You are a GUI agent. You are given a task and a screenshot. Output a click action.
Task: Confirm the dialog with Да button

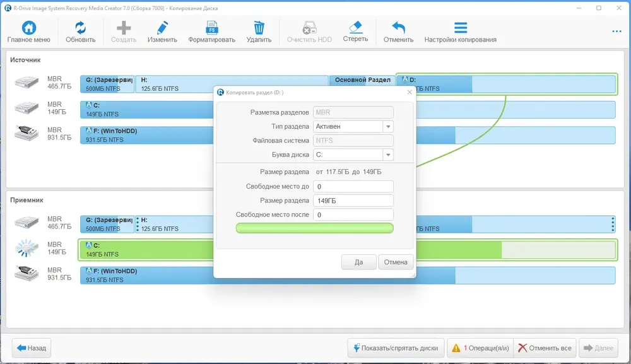pos(358,262)
